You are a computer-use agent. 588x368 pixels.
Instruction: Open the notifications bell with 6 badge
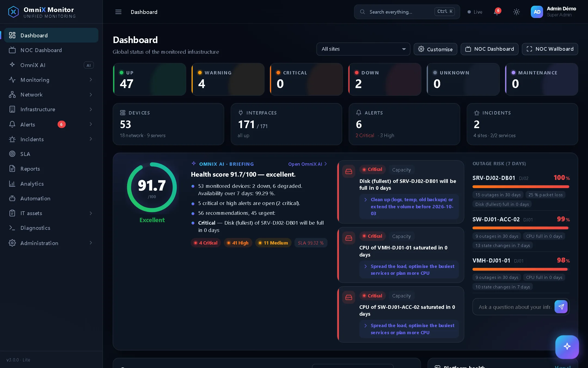(497, 12)
